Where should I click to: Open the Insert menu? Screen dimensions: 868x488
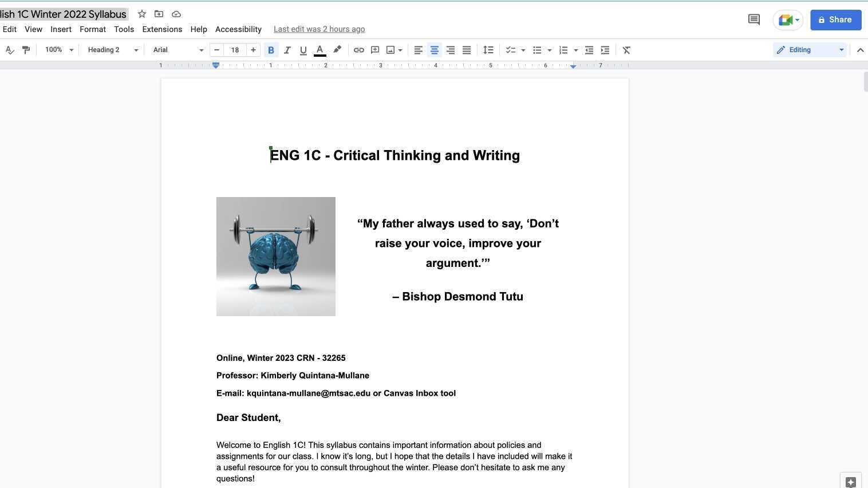[61, 29]
